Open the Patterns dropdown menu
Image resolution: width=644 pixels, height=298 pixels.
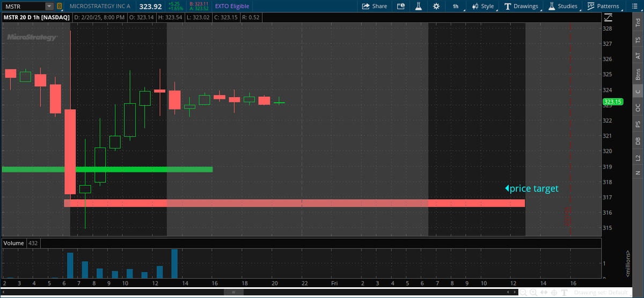(605, 6)
